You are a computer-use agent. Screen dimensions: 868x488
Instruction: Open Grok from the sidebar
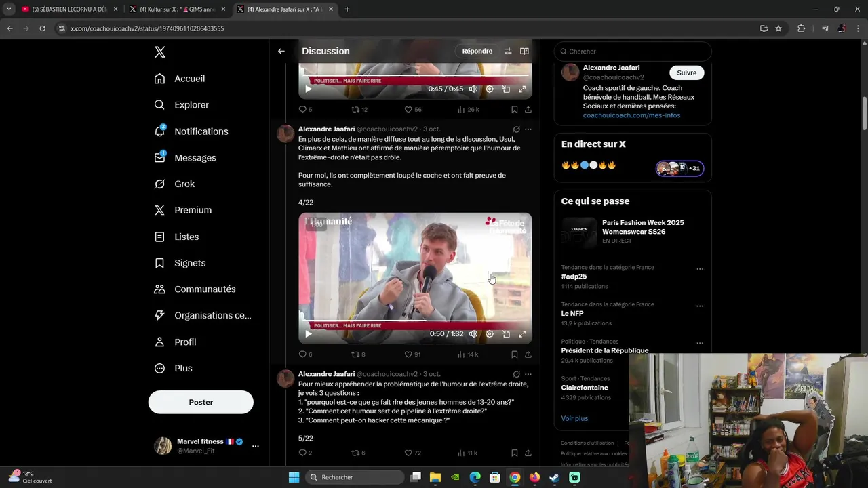[174, 184]
